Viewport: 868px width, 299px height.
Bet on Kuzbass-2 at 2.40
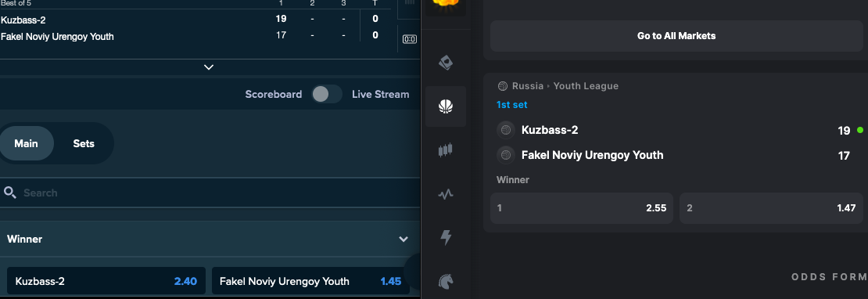coord(106,281)
